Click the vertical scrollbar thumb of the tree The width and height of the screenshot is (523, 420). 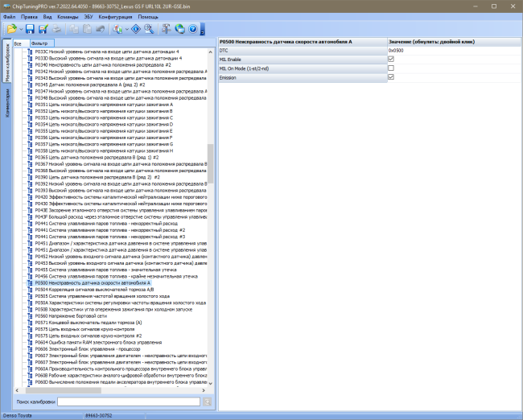pyautogui.click(x=210, y=163)
